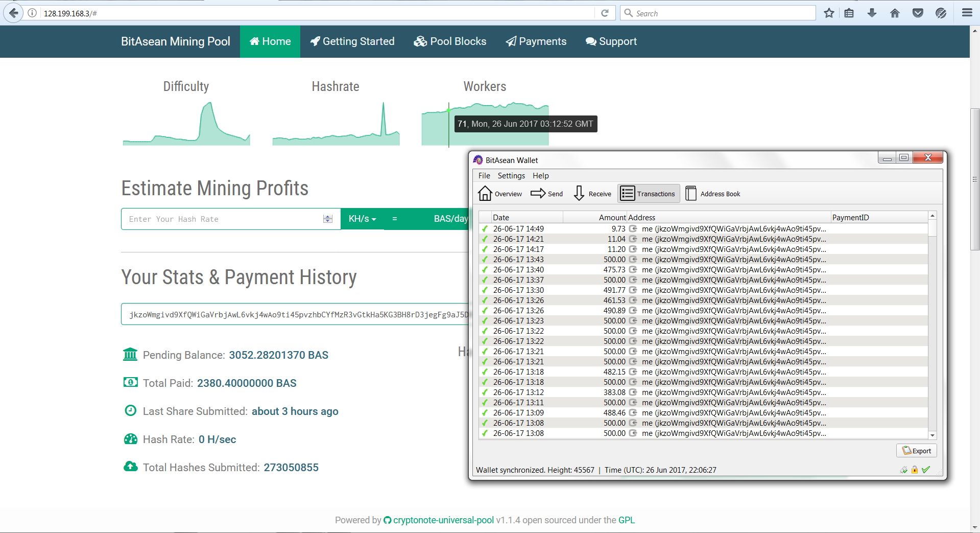The image size is (980, 533).
Task: Sort transactions by Address column header
Action: [x=729, y=217]
